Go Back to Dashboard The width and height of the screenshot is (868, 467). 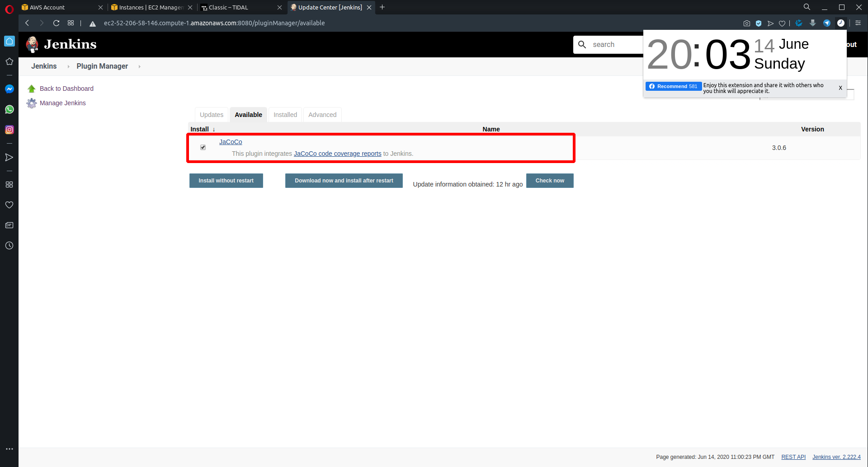coord(66,89)
